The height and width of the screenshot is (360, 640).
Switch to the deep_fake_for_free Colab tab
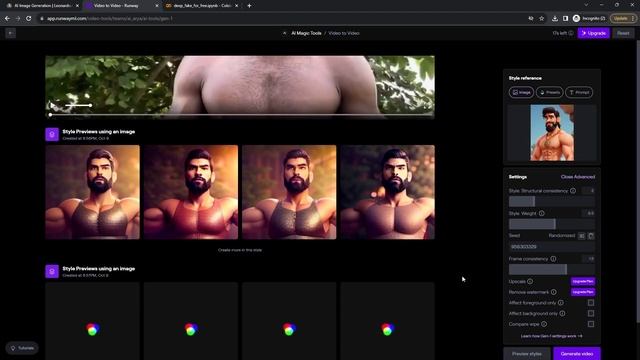[201, 6]
